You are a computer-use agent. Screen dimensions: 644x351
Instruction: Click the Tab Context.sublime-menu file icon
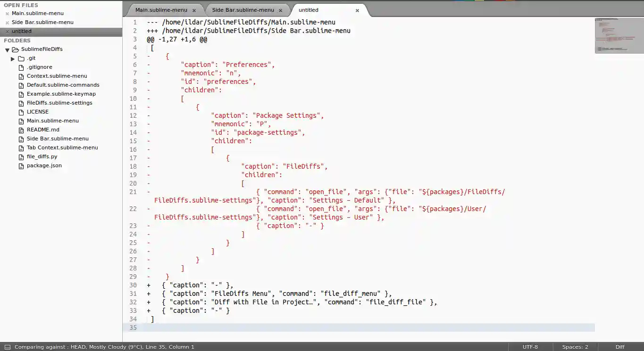tap(21, 148)
